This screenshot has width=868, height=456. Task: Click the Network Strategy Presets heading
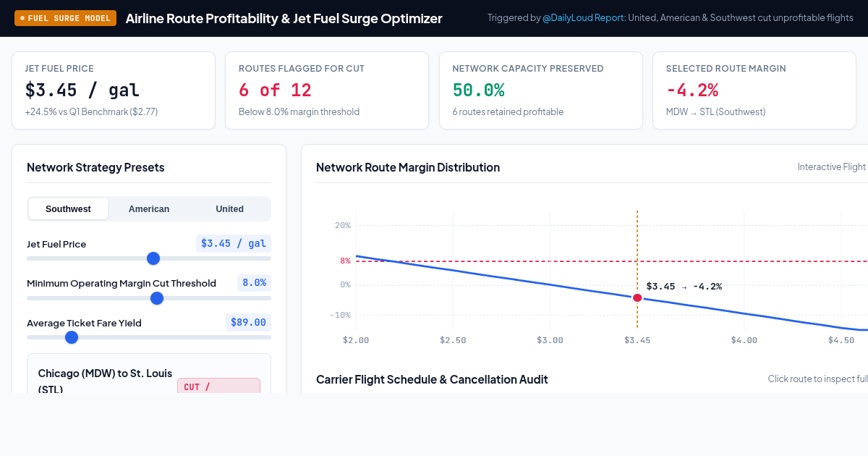(95, 167)
